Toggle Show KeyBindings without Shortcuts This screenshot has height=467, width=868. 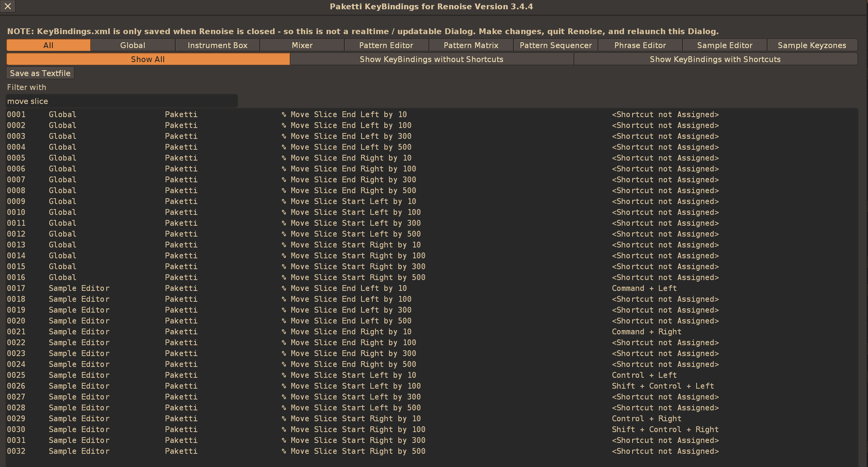[x=431, y=59]
